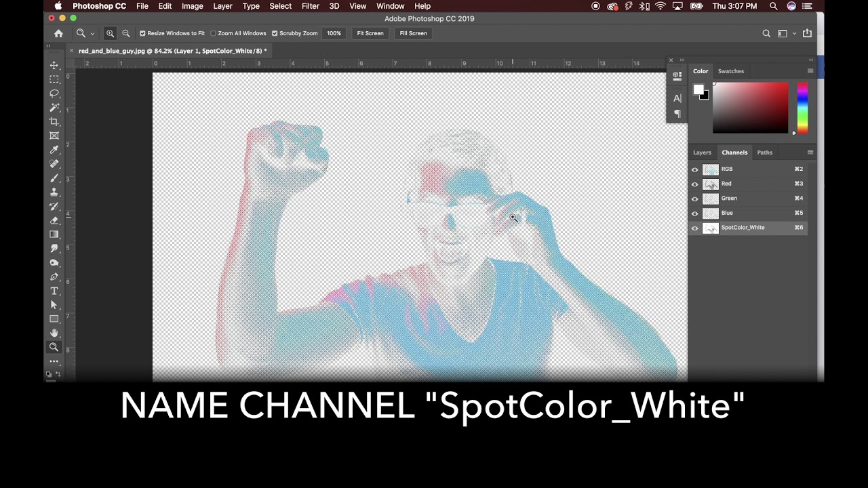Hide the Green channel eye
Viewport: 868px width, 488px height.
(x=694, y=199)
